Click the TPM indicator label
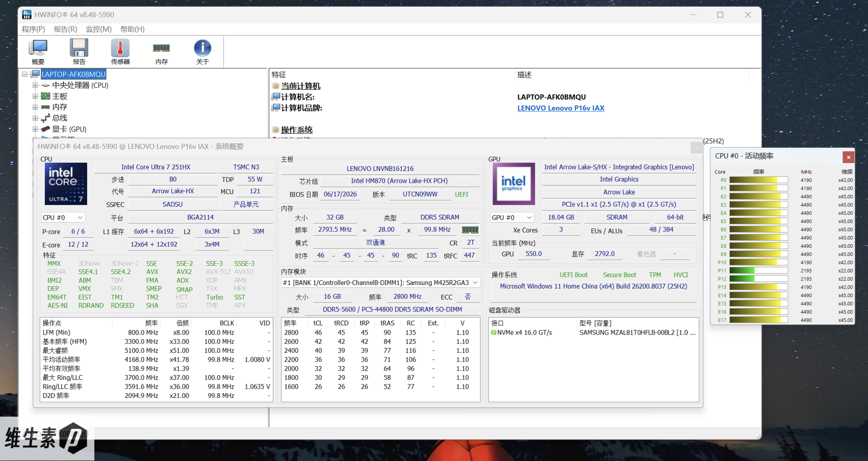This screenshot has width=868, height=461. pos(655,275)
